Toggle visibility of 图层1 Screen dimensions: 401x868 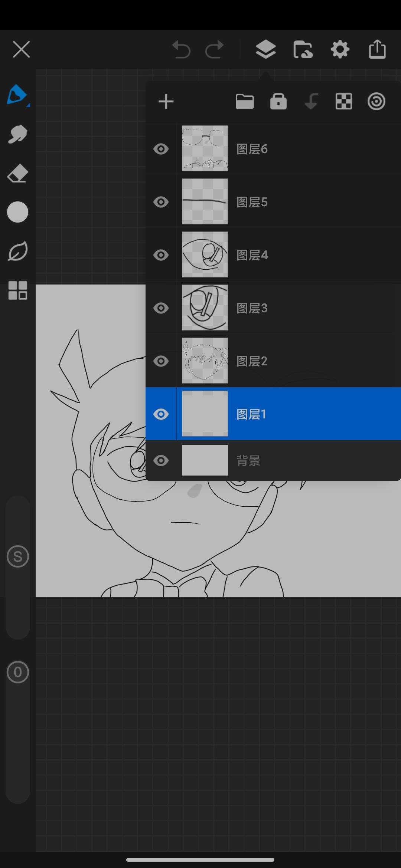click(161, 414)
